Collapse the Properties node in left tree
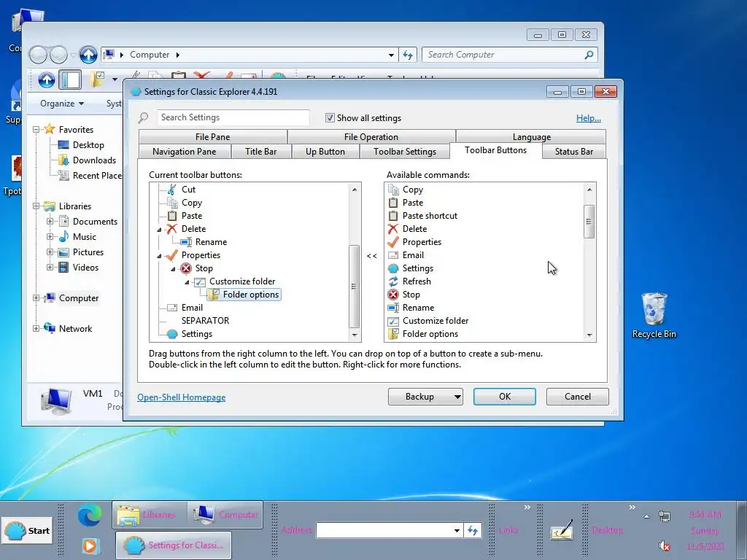The width and height of the screenshot is (747, 560). pyautogui.click(x=160, y=256)
